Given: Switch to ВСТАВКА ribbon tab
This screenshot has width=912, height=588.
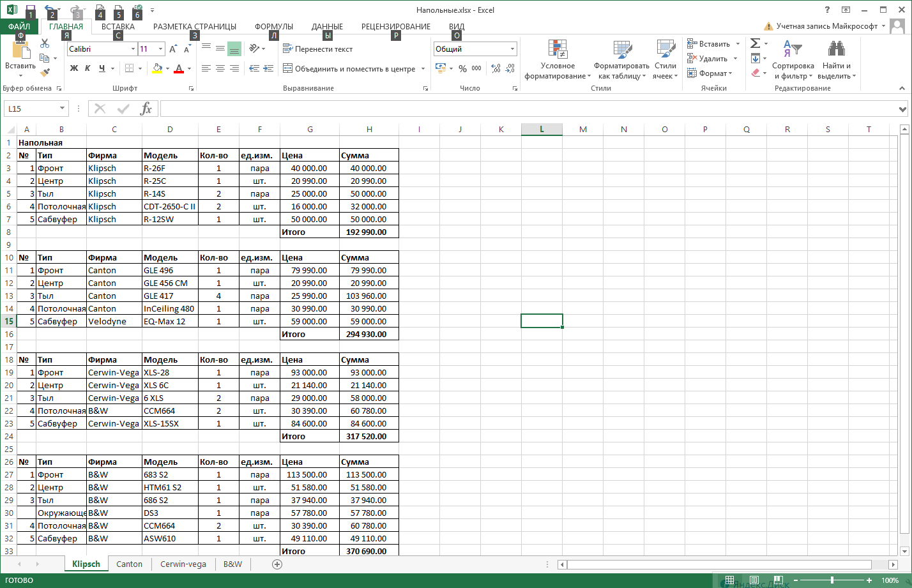Looking at the screenshot, I should (x=118, y=27).
